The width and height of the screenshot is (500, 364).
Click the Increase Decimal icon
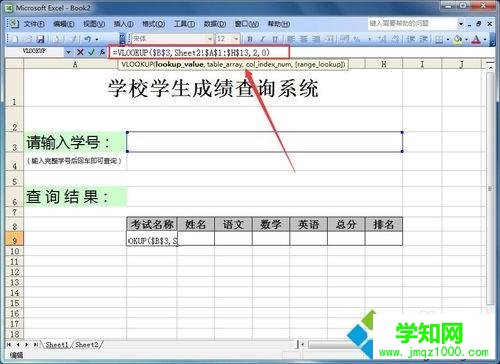pyautogui.click(x=382, y=39)
